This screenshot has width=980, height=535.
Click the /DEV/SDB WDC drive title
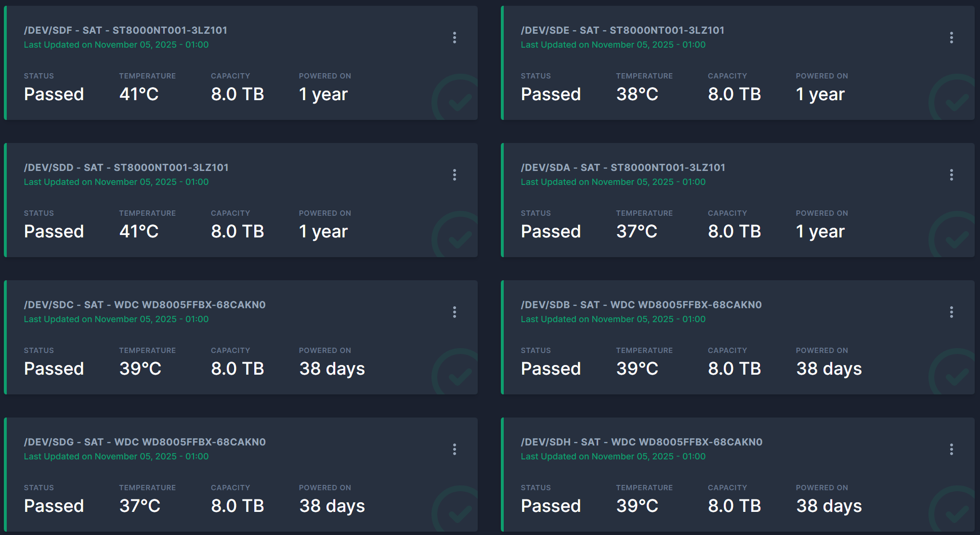[x=641, y=305]
